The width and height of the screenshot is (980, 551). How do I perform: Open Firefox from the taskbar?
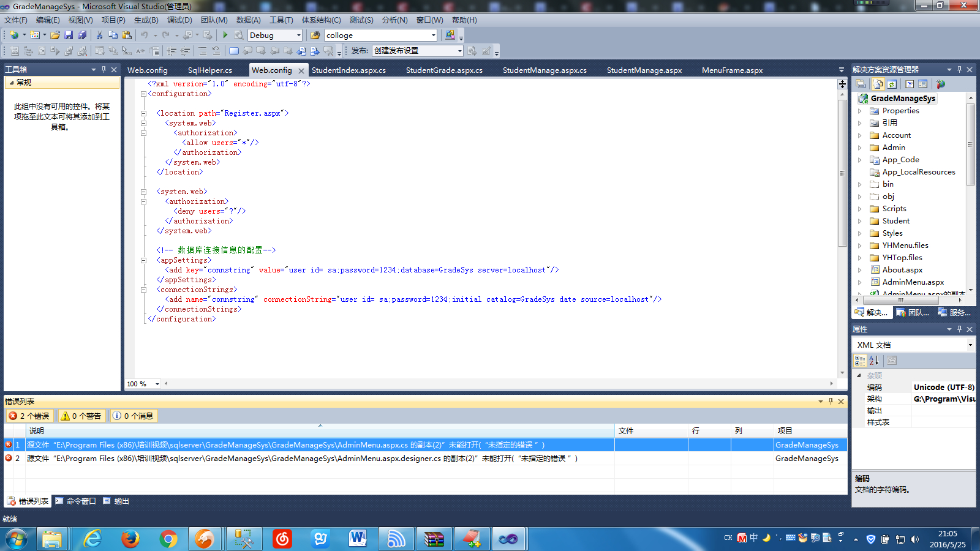(x=130, y=539)
